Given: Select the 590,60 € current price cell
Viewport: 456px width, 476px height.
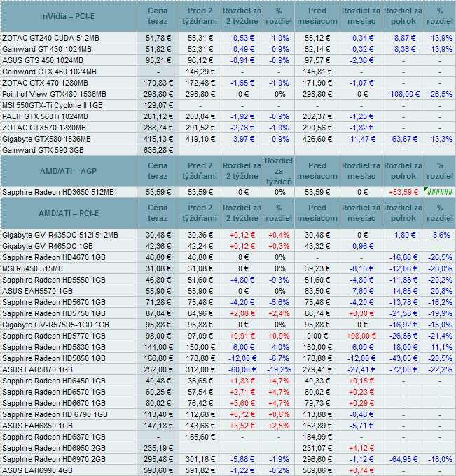Looking at the screenshot, I should pos(158,471).
